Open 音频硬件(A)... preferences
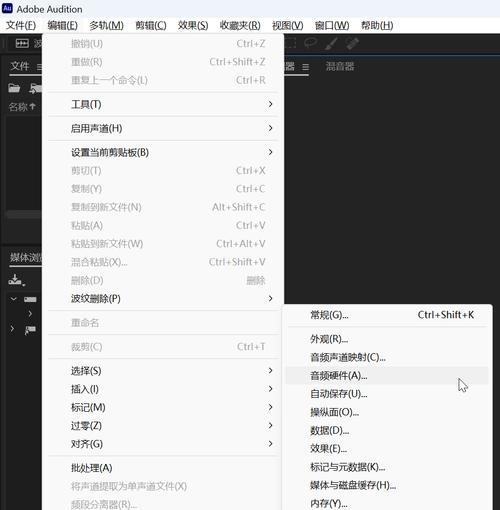Image resolution: width=500 pixels, height=510 pixels. [387, 376]
